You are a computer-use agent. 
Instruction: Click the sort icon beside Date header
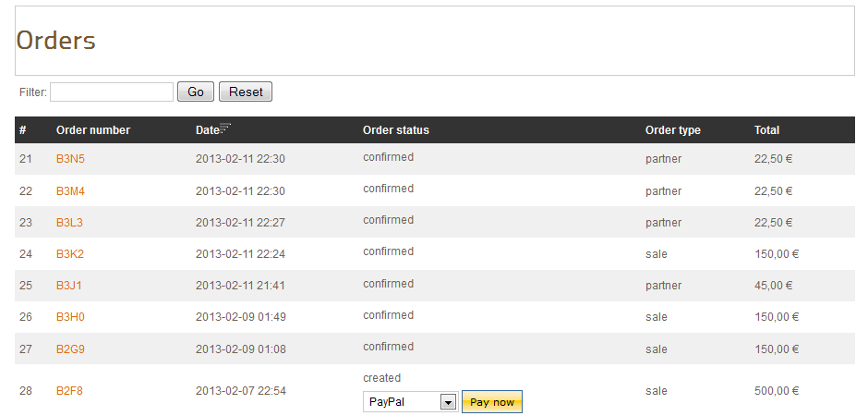click(225, 127)
